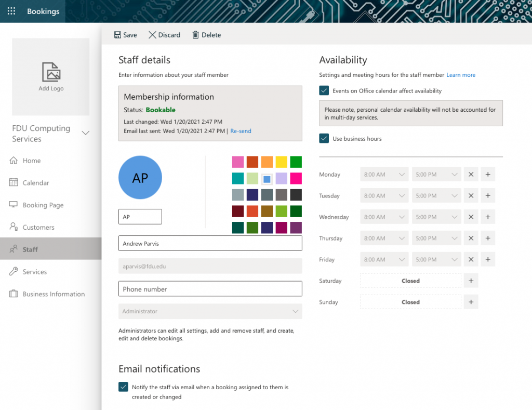Add Tuesday time slot with plus icon
532x410 pixels.
(488, 195)
